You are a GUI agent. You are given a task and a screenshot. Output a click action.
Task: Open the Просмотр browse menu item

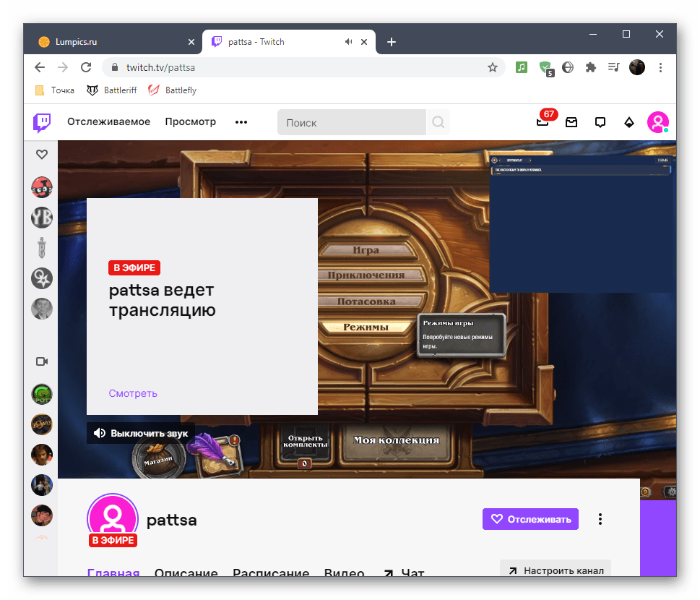pyautogui.click(x=190, y=121)
